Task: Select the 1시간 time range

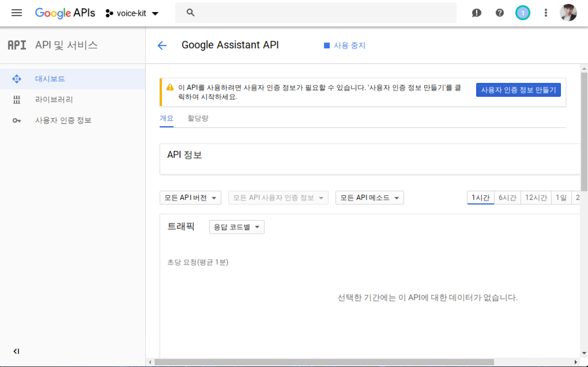Action: point(481,198)
